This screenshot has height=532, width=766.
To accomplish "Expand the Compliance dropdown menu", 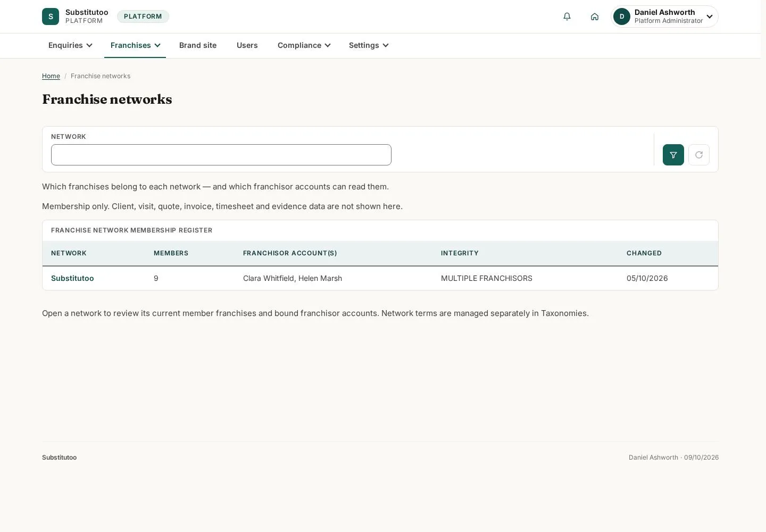I will pos(304,45).
